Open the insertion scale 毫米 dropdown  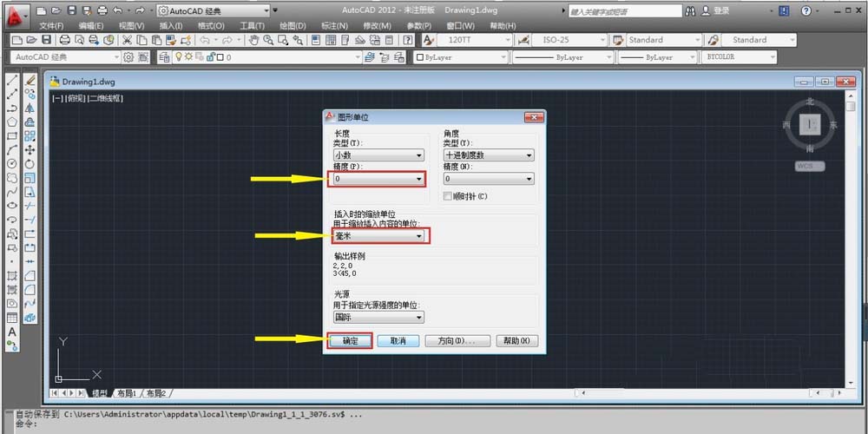pos(378,236)
